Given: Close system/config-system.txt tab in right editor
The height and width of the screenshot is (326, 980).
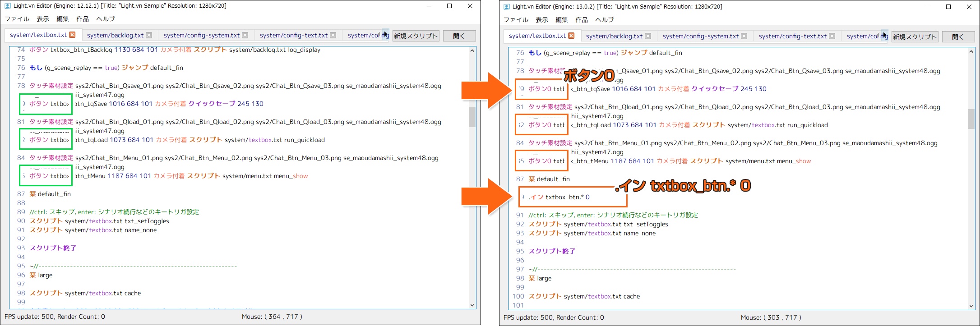Looking at the screenshot, I should [744, 36].
